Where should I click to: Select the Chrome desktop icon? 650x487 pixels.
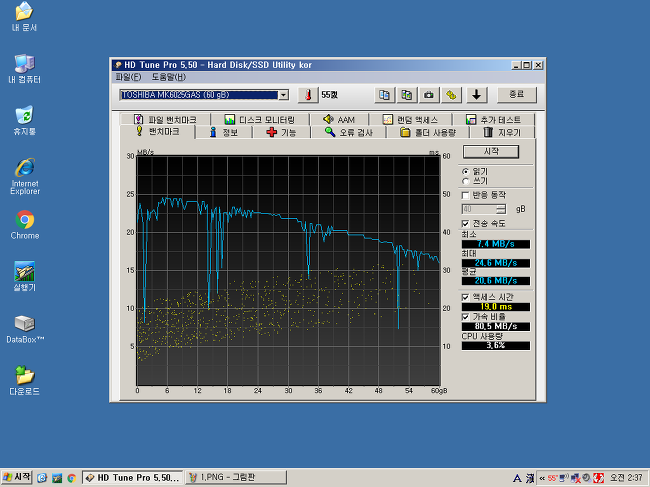(25, 225)
